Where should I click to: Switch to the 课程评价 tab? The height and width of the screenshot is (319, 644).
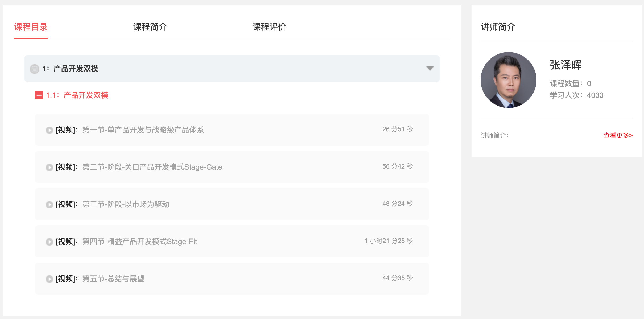tap(269, 27)
